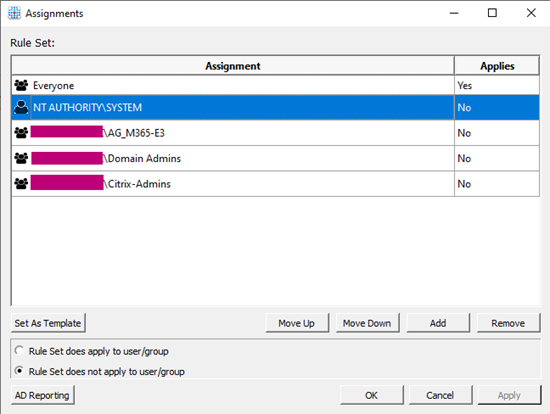Image resolution: width=550 pixels, height=414 pixels.
Task: Select the \AG_M365-E3 group row
Action: [276, 133]
